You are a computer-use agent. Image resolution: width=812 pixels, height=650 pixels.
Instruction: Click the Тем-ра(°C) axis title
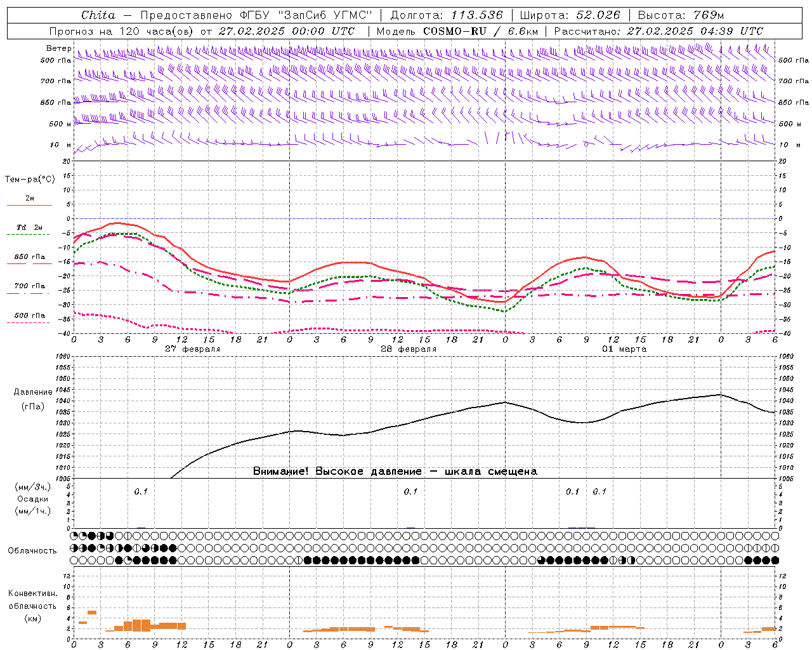[30, 180]
